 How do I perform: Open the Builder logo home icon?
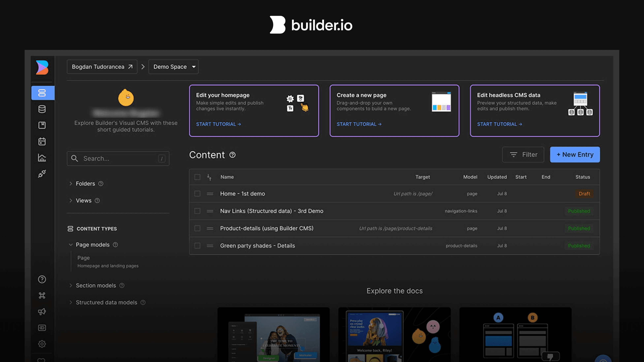click(42, 67)
